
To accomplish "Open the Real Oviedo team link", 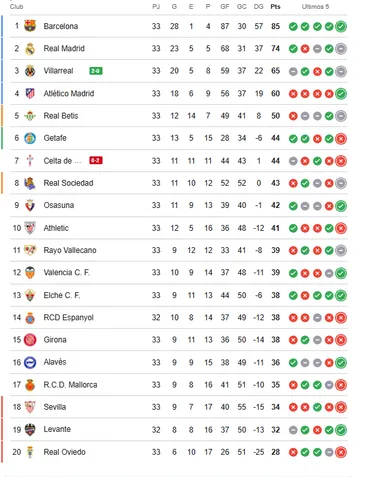I will point(65,452).
